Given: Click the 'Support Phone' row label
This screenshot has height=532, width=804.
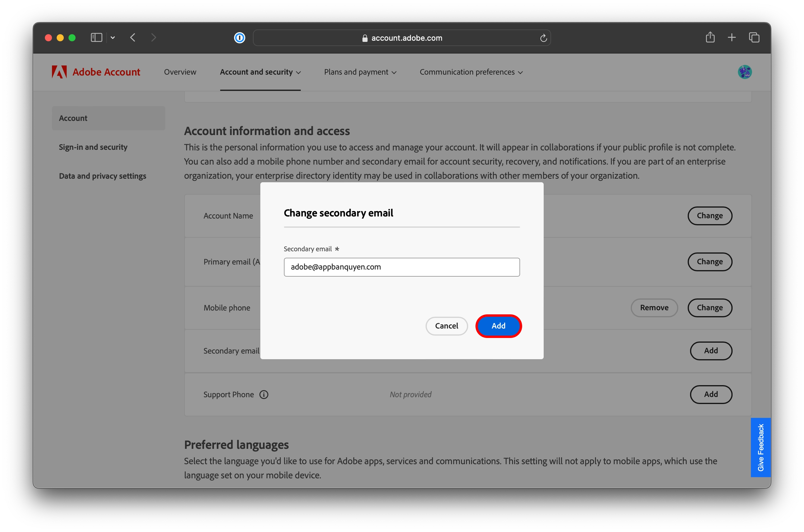Looking at the screenshot, I should 228,395.
